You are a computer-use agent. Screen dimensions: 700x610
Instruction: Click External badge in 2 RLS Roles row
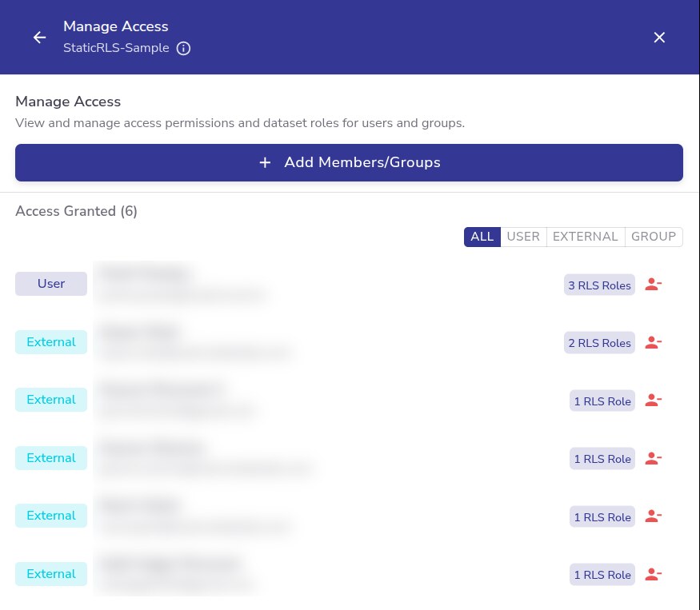(51, 342)
